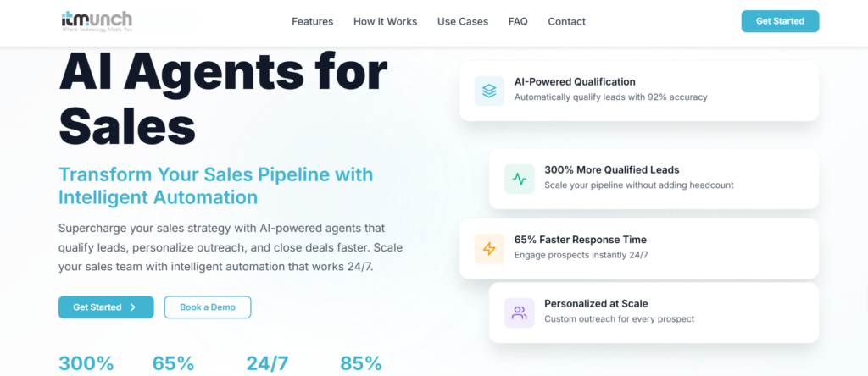Click the layers icon beside AI-Powered Qualification

pos(489,90)
